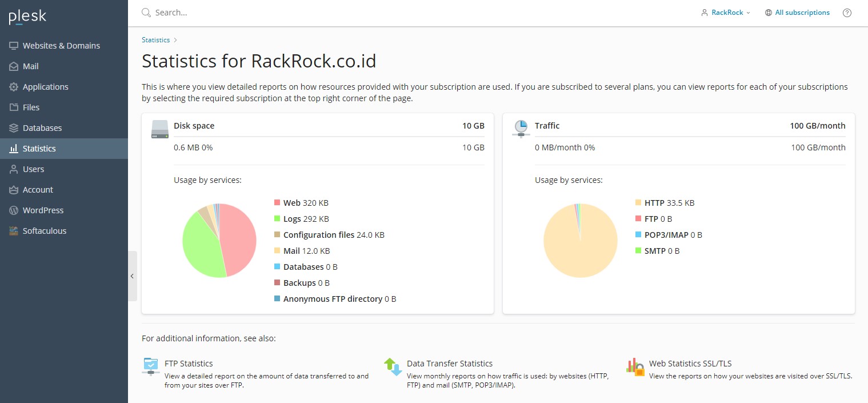Open WordPress toolkit in sidebar

(64, 210)
